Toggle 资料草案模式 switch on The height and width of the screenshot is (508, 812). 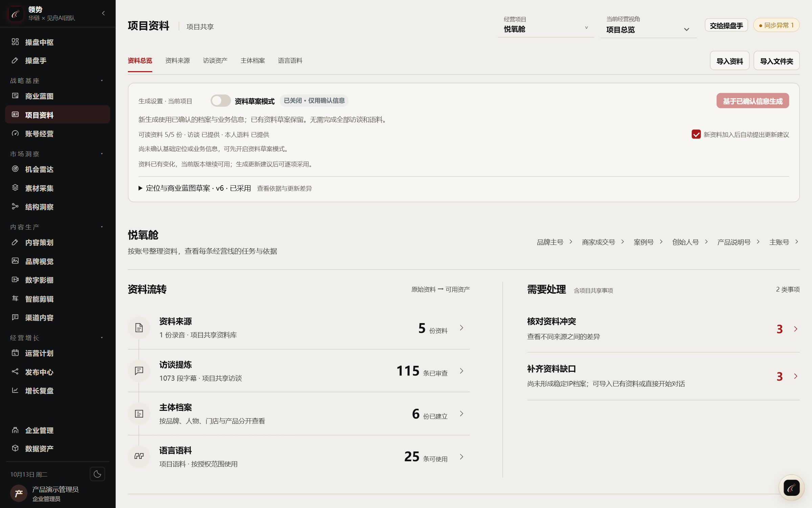(221, 101)
